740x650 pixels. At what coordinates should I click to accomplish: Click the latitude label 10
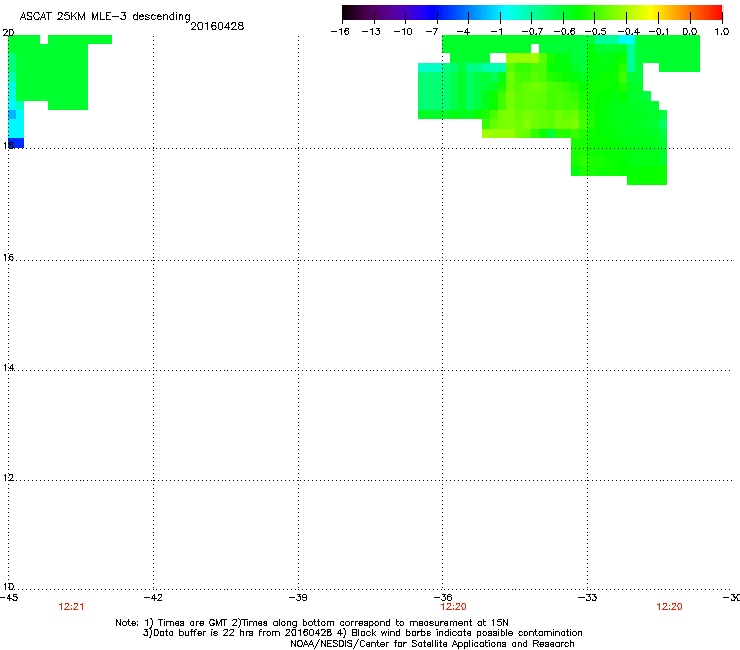pyautogui.click(x=8, y=587)
